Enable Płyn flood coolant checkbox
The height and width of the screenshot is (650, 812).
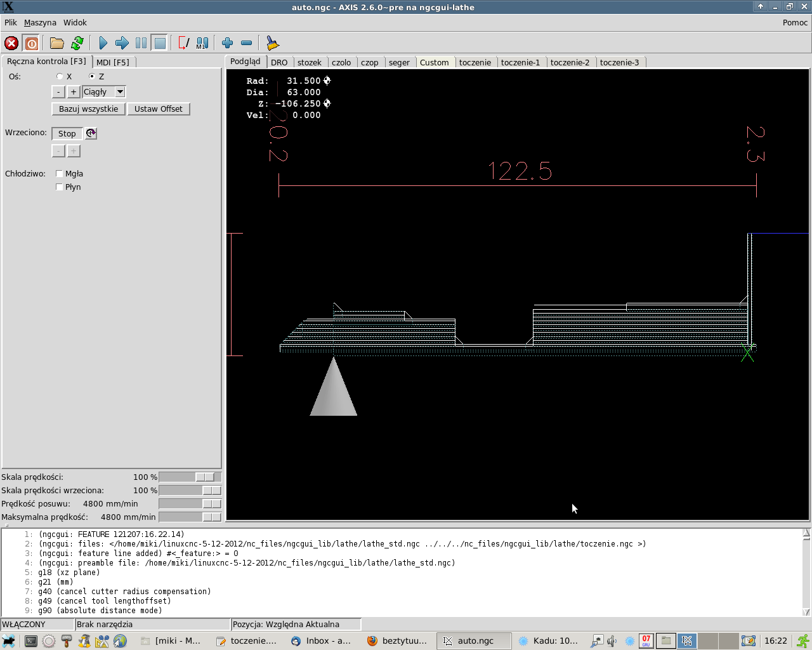pyautogui.click(x=59, y=187)
